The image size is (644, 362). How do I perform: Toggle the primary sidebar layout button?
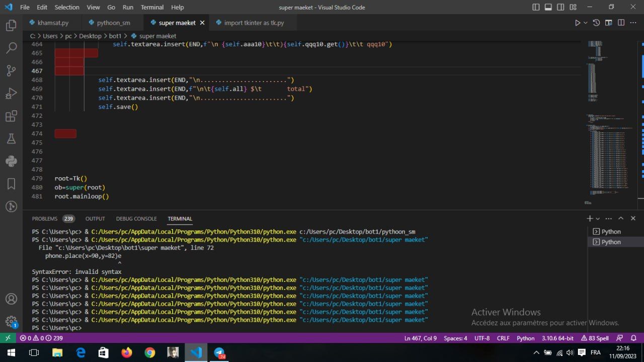536,7
